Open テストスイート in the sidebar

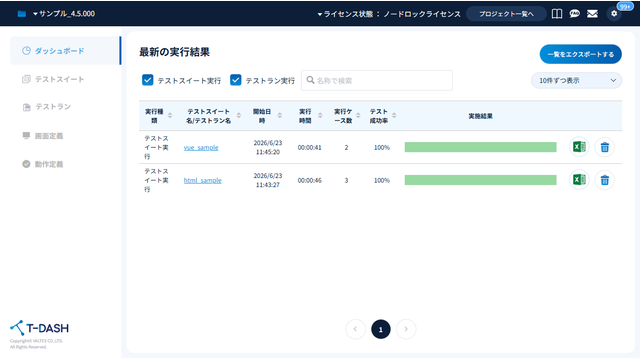[53, 79]
